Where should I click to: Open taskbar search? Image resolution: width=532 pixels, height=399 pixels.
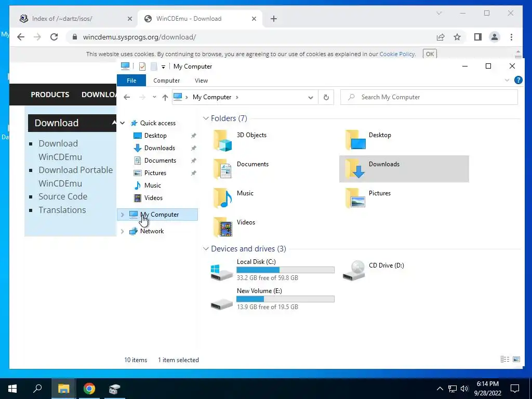tap(37, 389)
